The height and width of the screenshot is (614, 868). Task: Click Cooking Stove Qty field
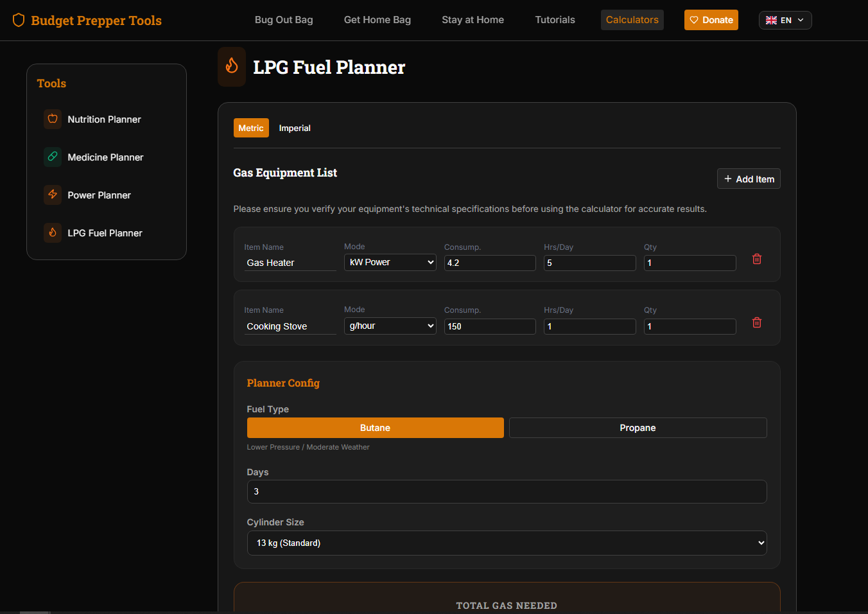coord(690,326)
